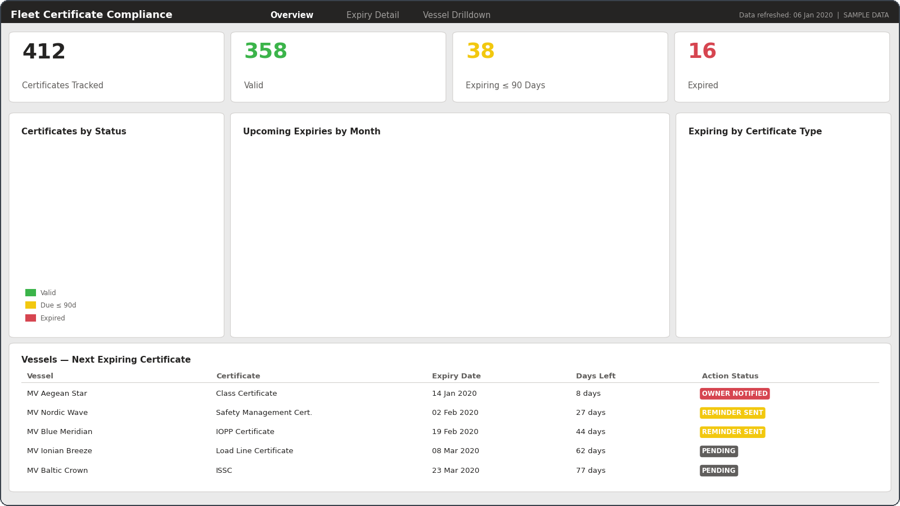Sort by the Vessel column header

click(40, 376)
